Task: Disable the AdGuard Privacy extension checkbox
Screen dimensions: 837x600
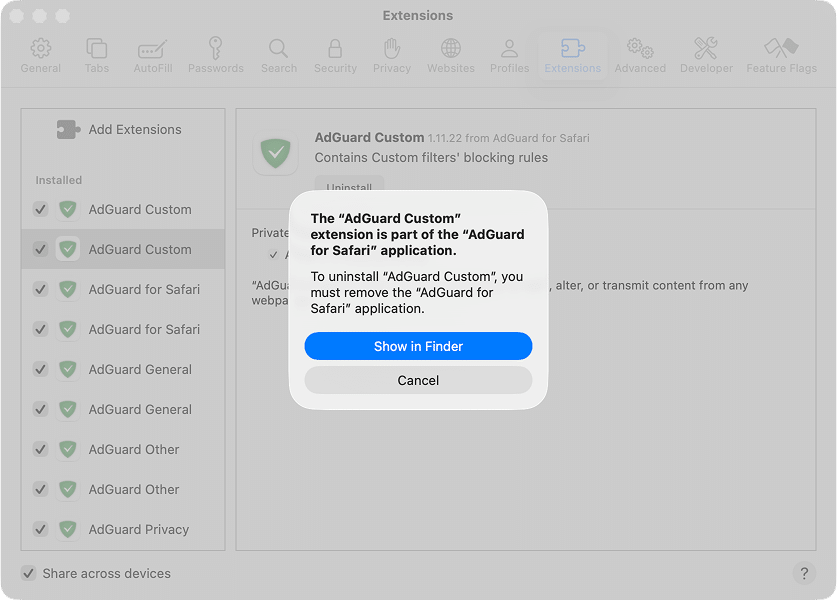Action: [x=40, y=529]
